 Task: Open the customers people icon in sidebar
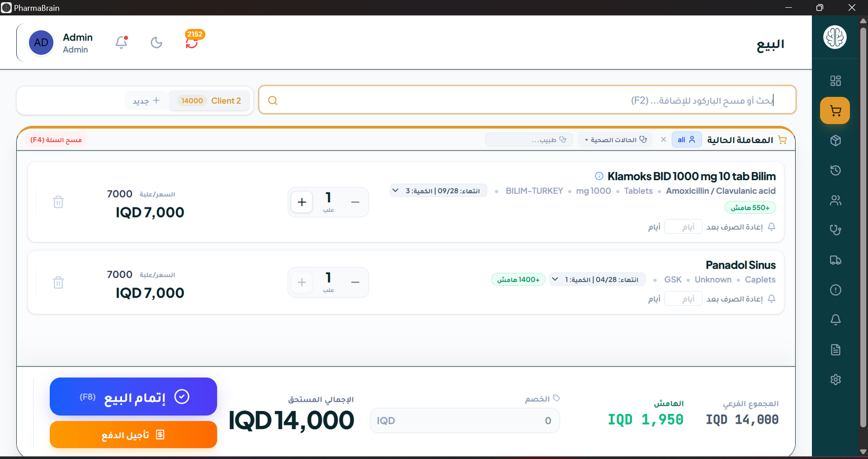[835, 201]
